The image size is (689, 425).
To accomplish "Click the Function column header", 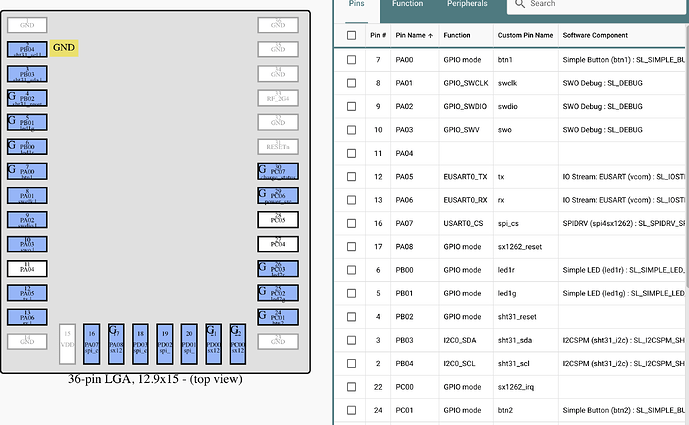I will 457,35.
